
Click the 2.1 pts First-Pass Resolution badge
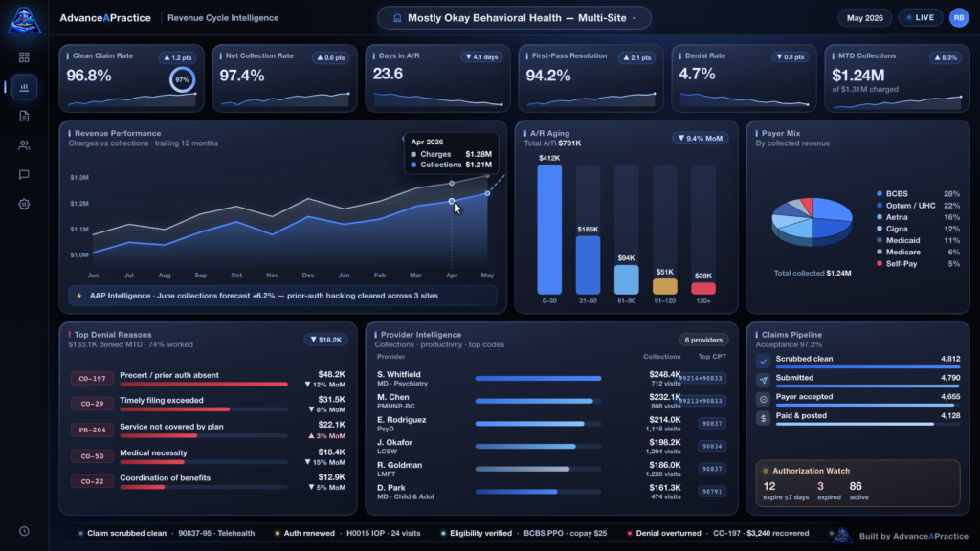[636, 57]
